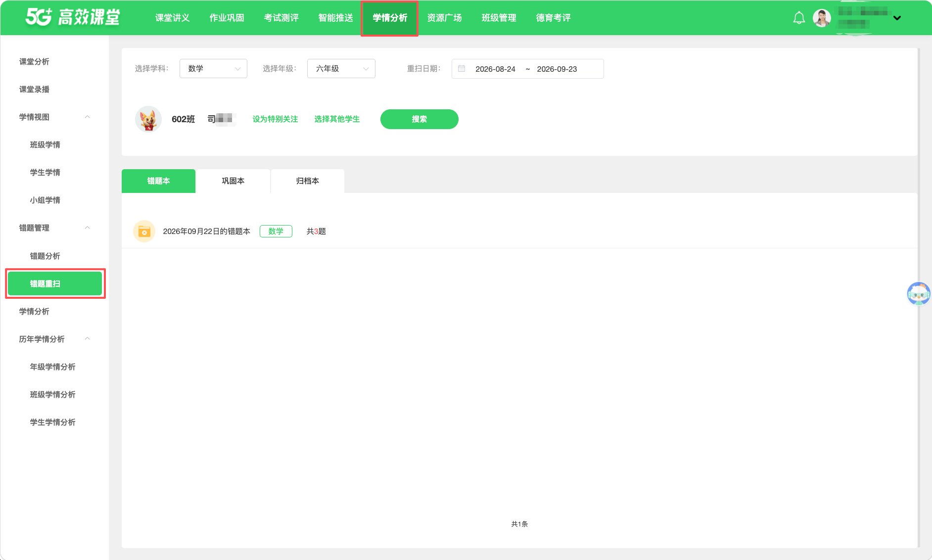This screenshot has width=932, height=560.
Task: Switch to the 错题本 tab
Action: pyautogui.click(x=158, y=181)
